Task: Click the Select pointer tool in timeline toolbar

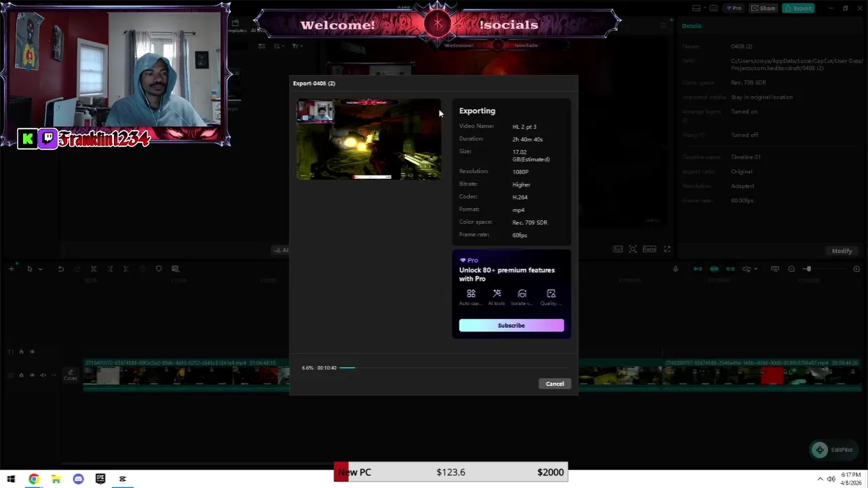Action: point(29,269)
